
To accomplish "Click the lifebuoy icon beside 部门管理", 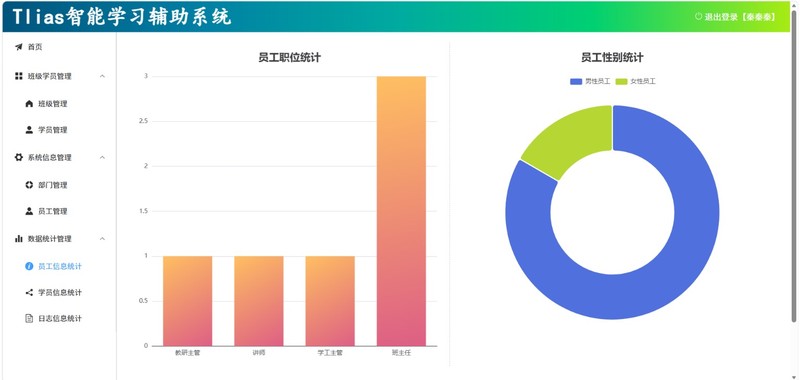I will (29, 185).
